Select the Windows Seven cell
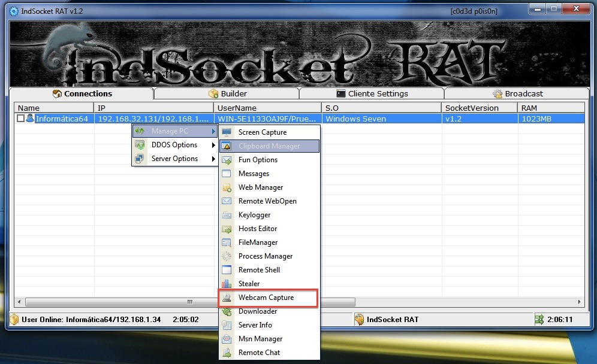 381,119
